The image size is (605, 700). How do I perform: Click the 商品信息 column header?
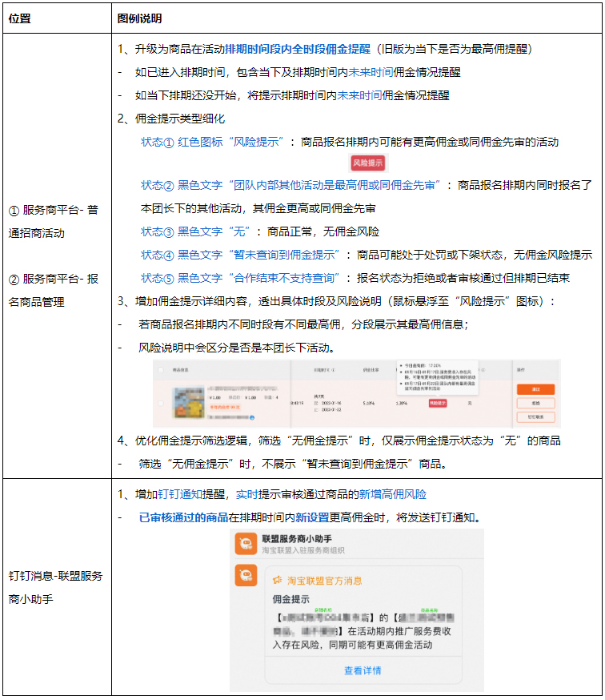click(180, 370)
